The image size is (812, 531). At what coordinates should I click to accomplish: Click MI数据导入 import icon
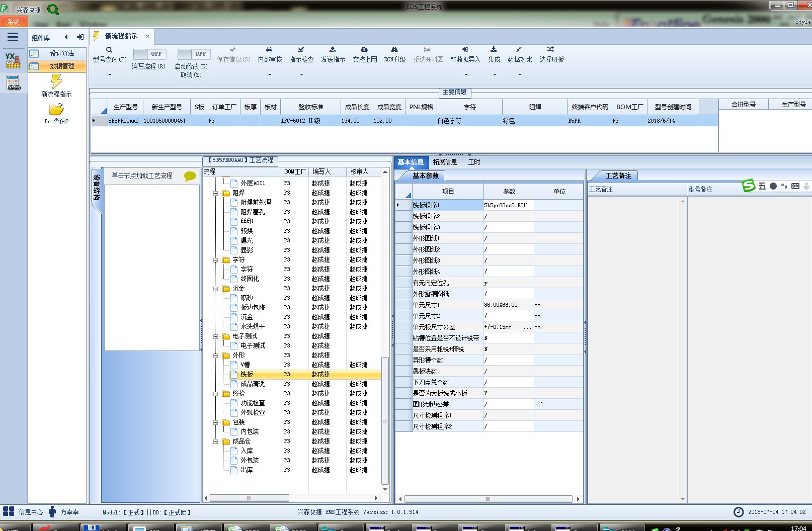pos(465,50)
